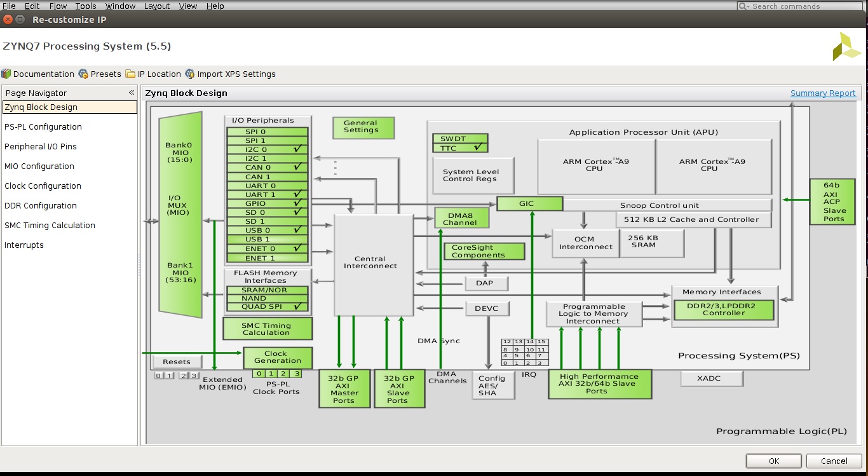Open the View menu
868x476 pixels.
coord(188,6)
